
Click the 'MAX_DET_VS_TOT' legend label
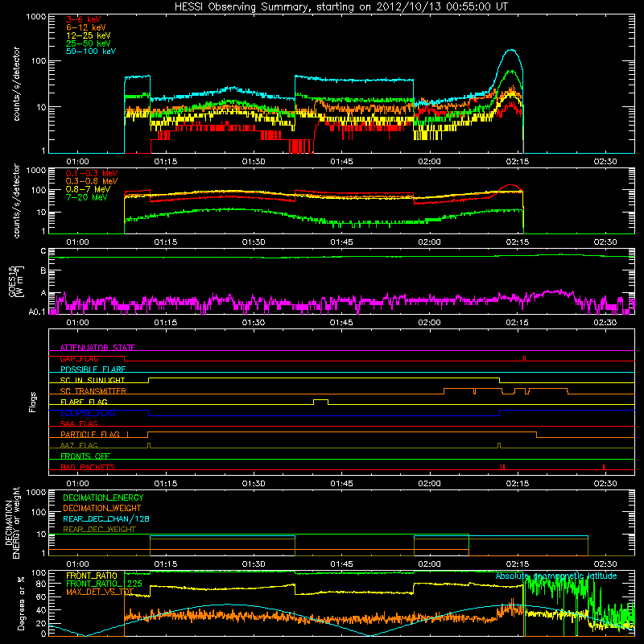[x=100, y=592]
